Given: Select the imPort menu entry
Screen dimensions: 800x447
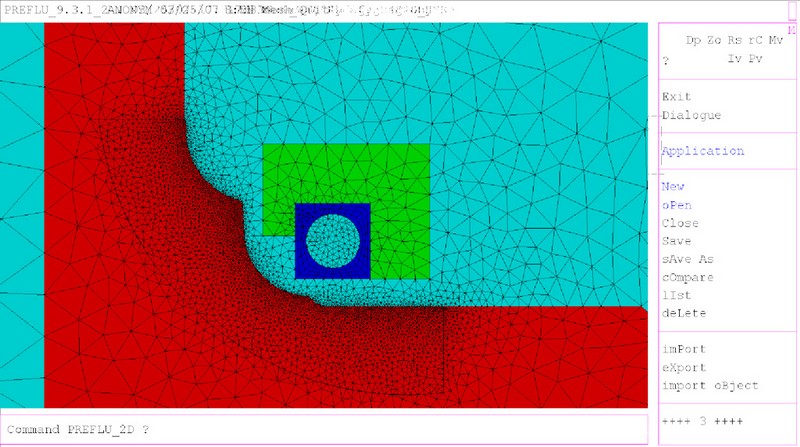Looking at the screenshot, I should 684,350.
